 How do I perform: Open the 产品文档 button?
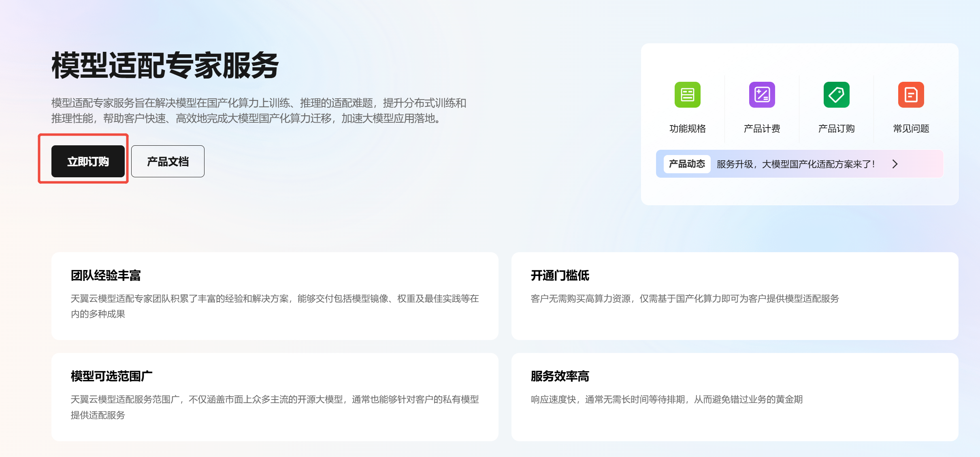168,162
